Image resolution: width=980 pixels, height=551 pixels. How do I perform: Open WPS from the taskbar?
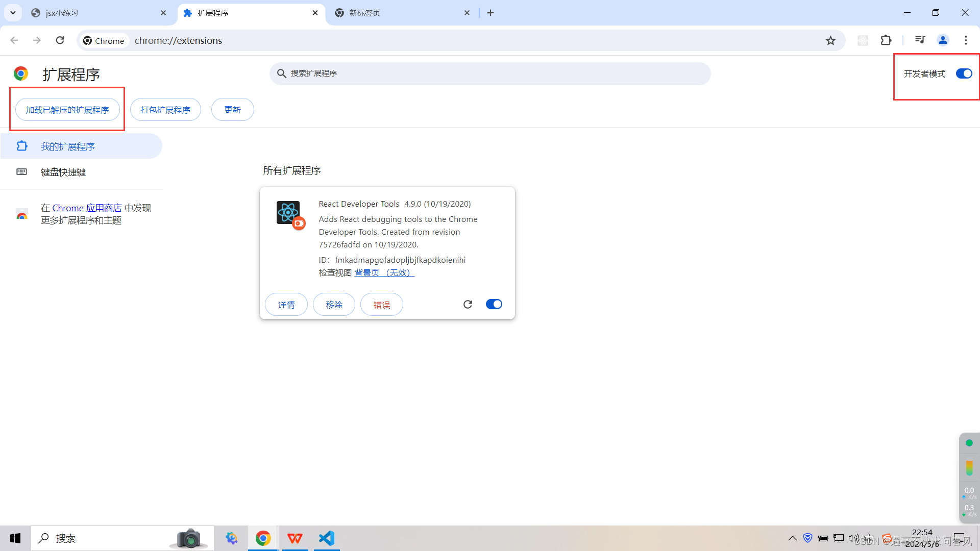point(295,538)
